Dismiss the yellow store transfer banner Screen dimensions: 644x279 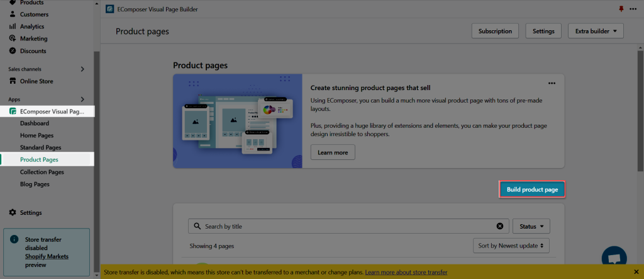(636, 272)
